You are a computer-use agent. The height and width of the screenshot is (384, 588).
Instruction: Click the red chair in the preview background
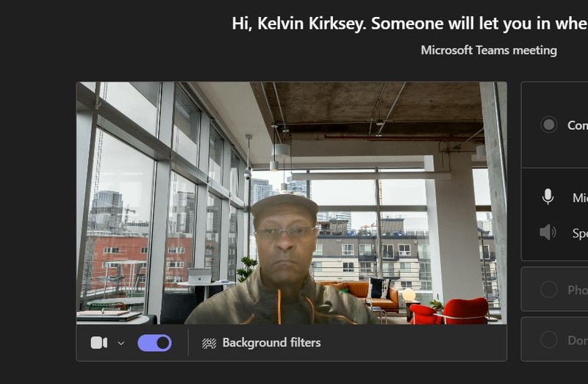pos(465,310)
